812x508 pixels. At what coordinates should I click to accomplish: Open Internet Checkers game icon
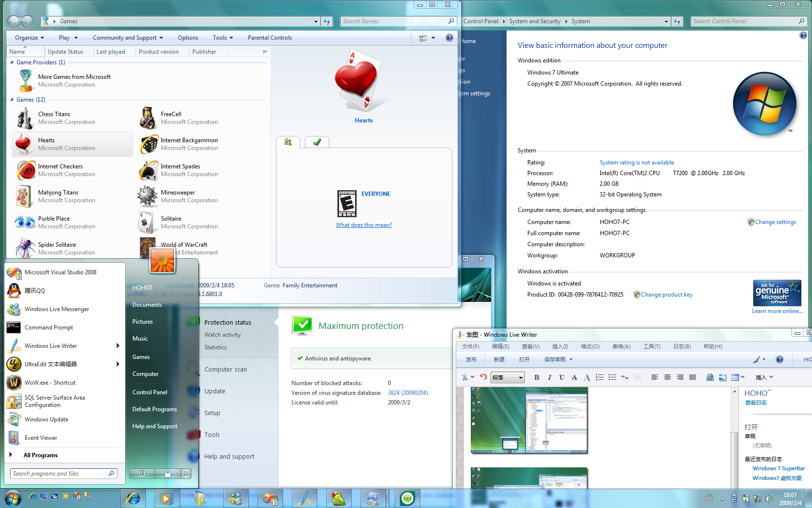[x=25, y=170]
